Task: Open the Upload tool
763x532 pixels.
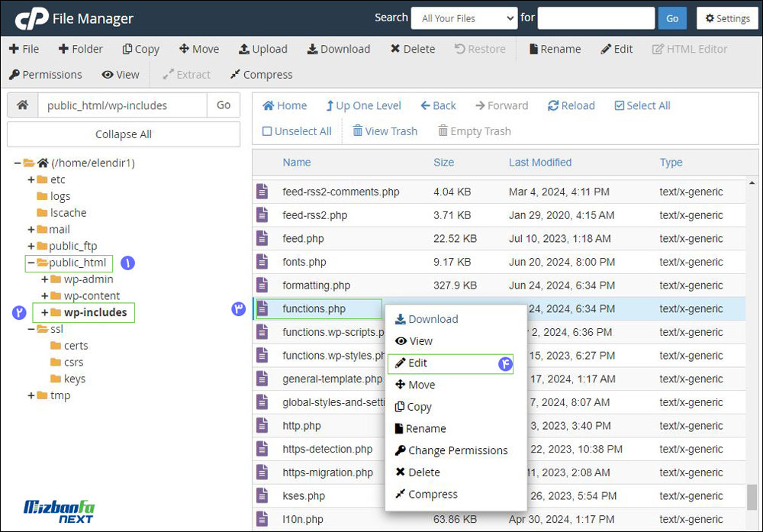Action: 262,49
